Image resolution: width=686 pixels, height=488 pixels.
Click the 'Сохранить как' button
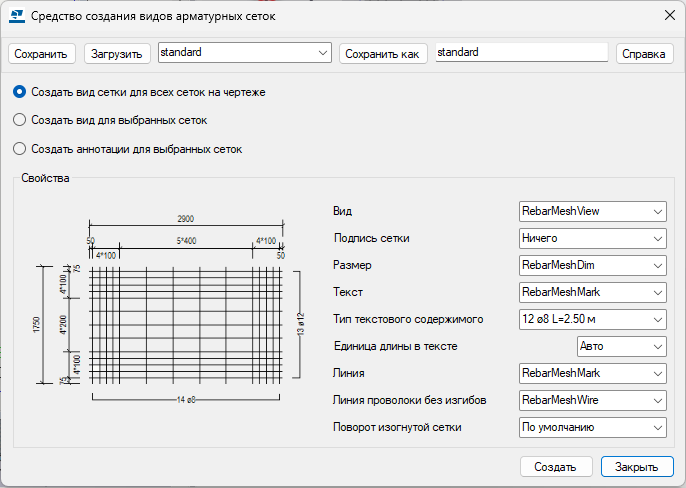coord(384,53)
